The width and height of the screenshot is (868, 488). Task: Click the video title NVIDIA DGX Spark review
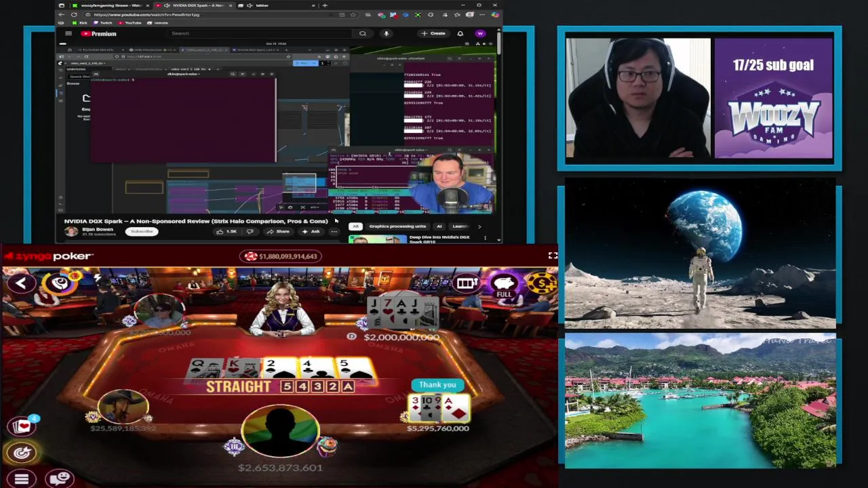pos(196,221)
